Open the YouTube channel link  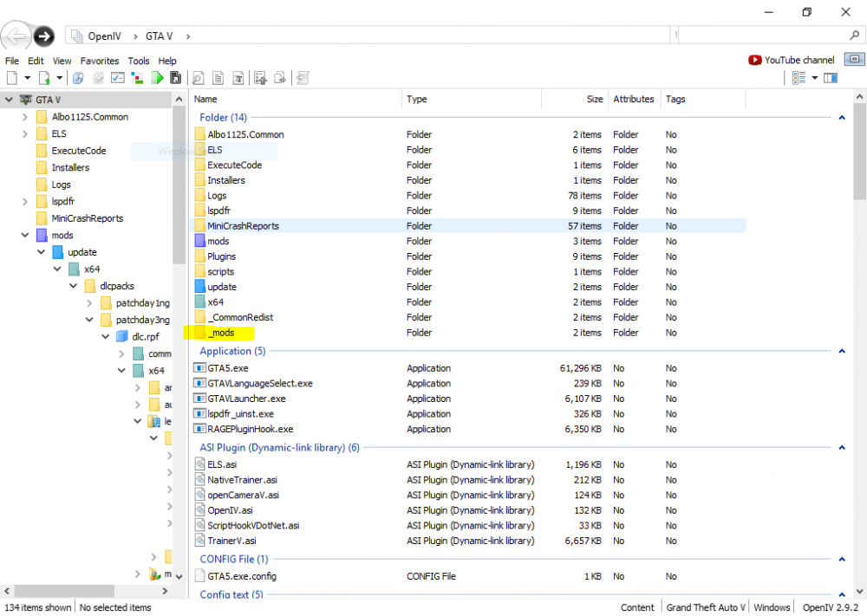[799, 61]
